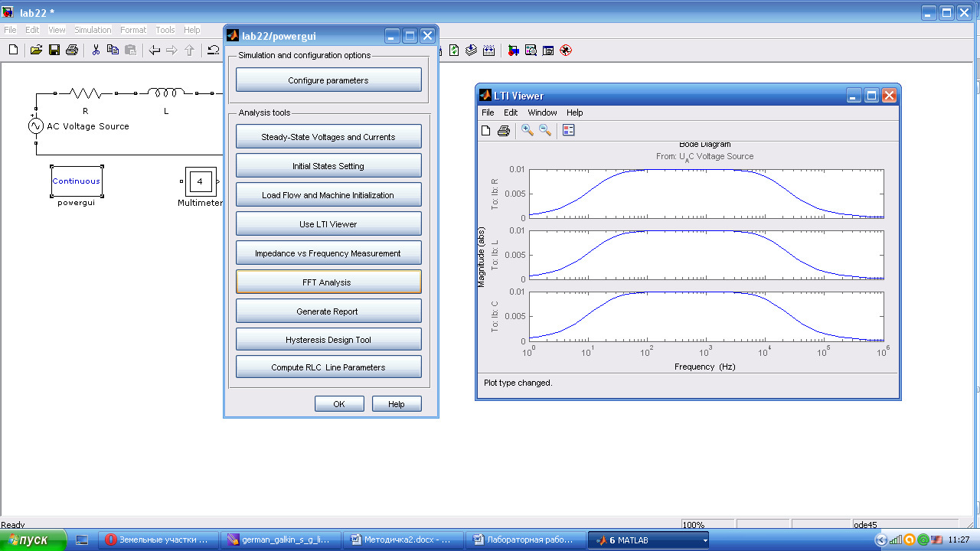Image resolution: width=980 pixels, height=551 pixels.
Task: Click the Open folder icon in lab22 toolbar
Action: click(x=36, y=51)
